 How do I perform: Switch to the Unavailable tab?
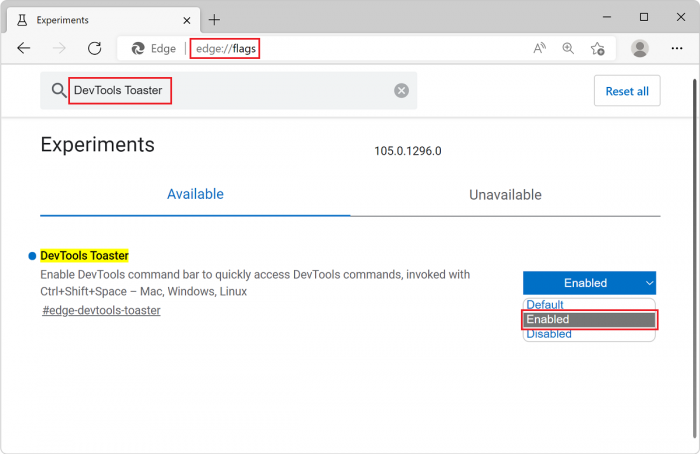click(x=505, y=194)
